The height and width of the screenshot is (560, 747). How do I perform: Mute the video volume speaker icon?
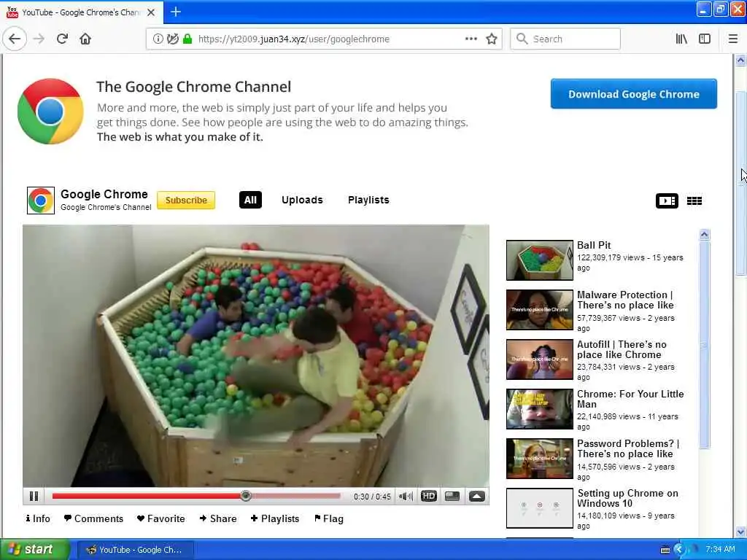click(x=406, y=496)
